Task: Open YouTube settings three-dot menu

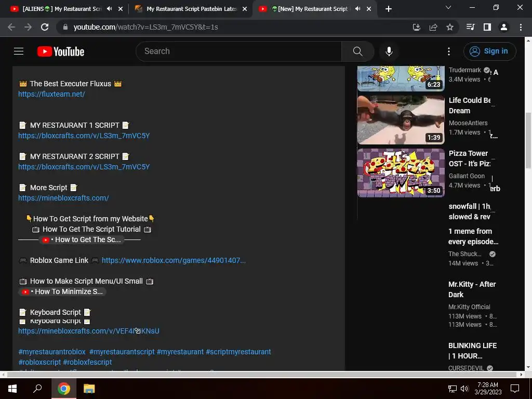Action: point(449,51)
